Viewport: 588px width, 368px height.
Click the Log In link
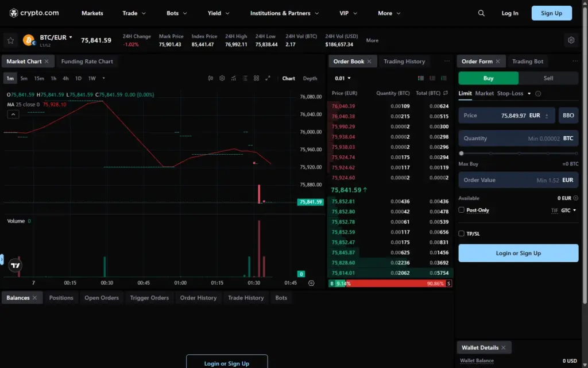point(510,13)
